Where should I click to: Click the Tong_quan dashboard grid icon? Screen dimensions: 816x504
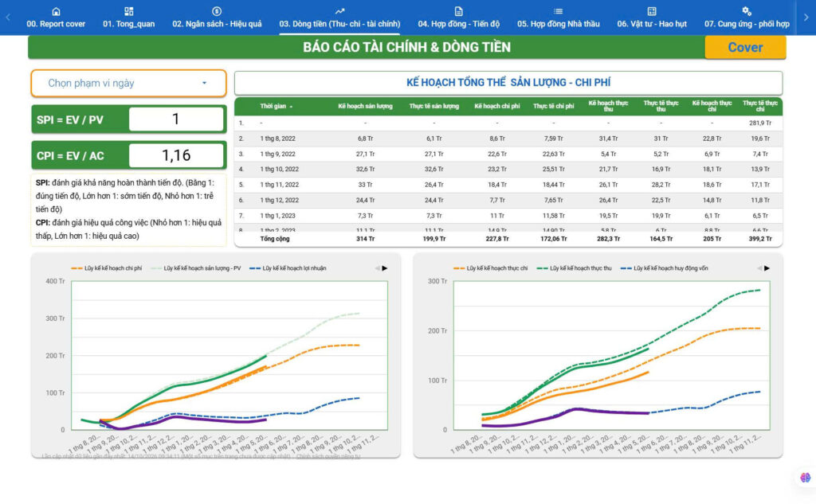pos(129,11)
